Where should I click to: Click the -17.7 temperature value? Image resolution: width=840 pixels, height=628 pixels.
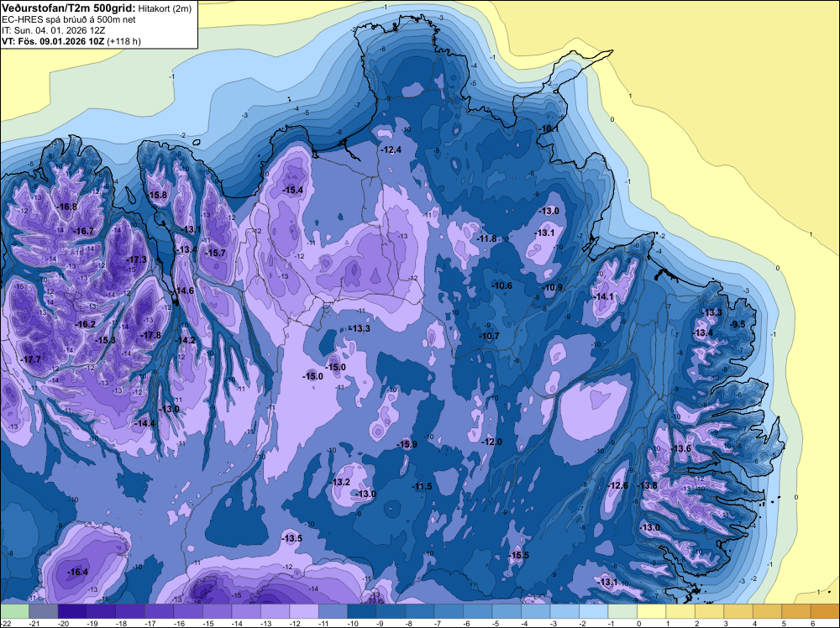point(31,359)
